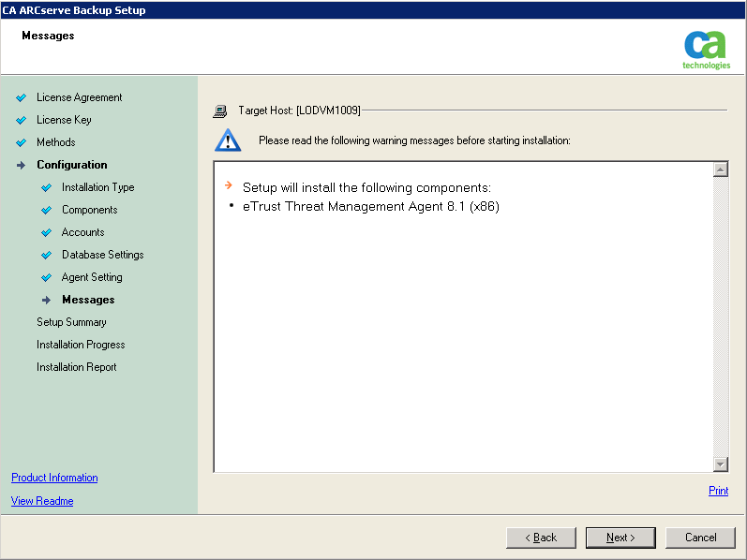Screen dimensions: 747x560
Task: Click the CA Technologies logo
Action: pyautogui.click(x=706, y=50)
